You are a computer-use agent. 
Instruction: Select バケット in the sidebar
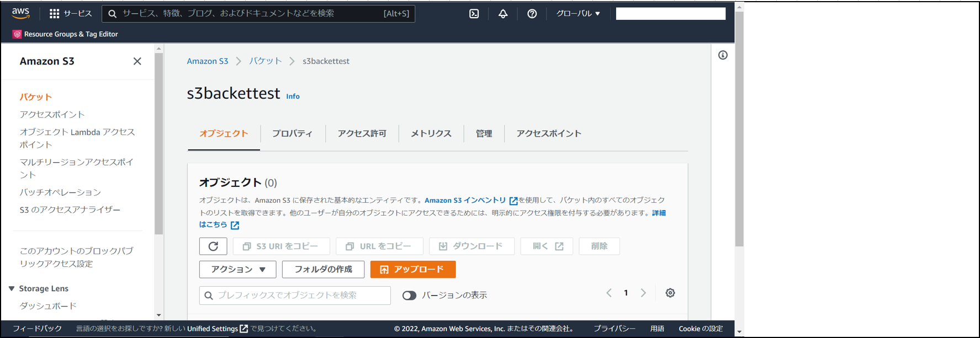pos(36,97)
